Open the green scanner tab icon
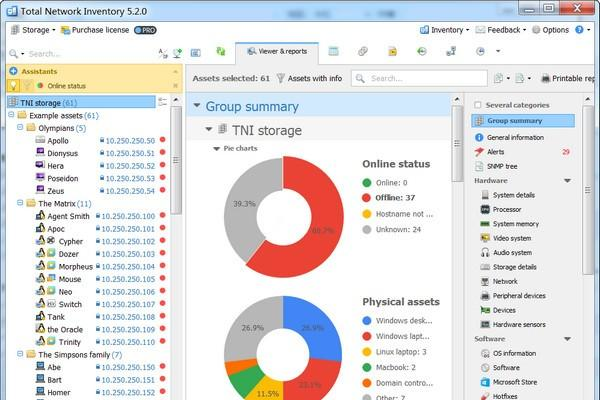The height and width of the screenshot is (400, 600). [221, 51]
